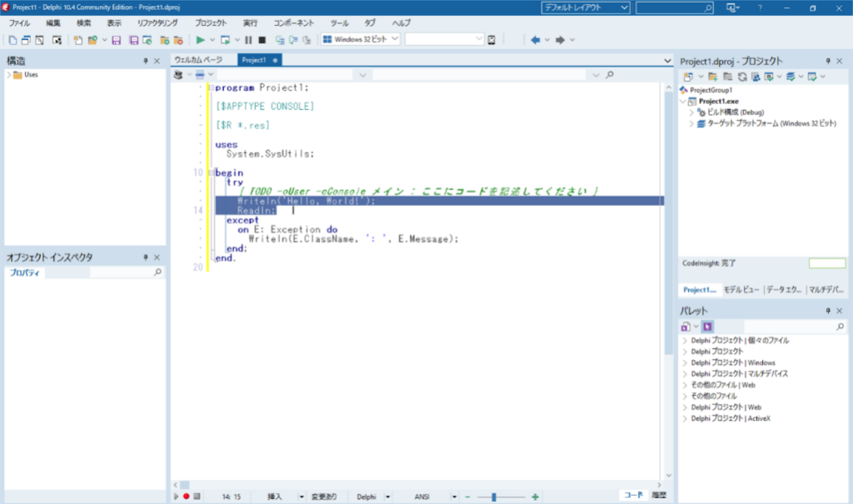
Task: Open the リファクタリング menu
Action: pos(157,23)
